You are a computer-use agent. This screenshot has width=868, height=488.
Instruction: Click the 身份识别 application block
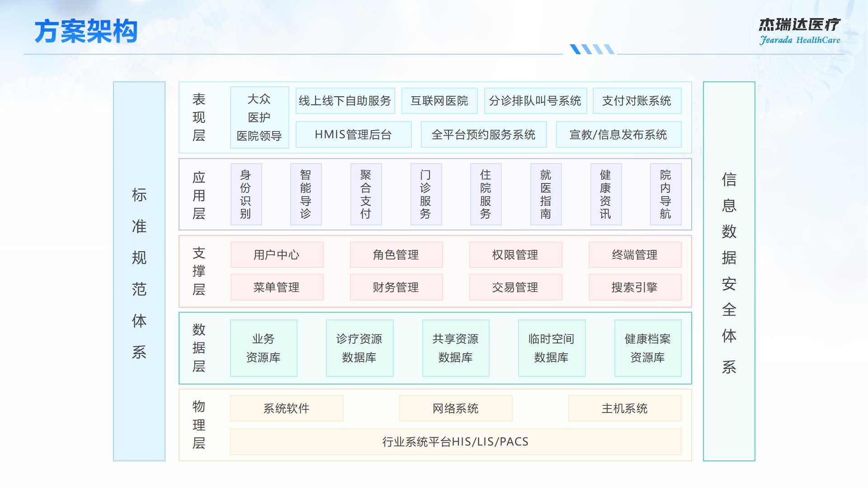coord(246,194)
